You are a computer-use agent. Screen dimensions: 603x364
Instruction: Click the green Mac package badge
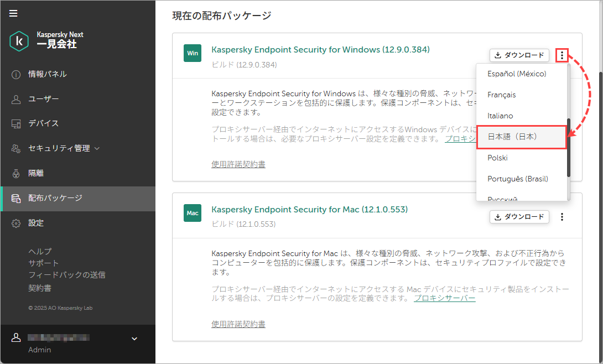click(x=193, y=213)
